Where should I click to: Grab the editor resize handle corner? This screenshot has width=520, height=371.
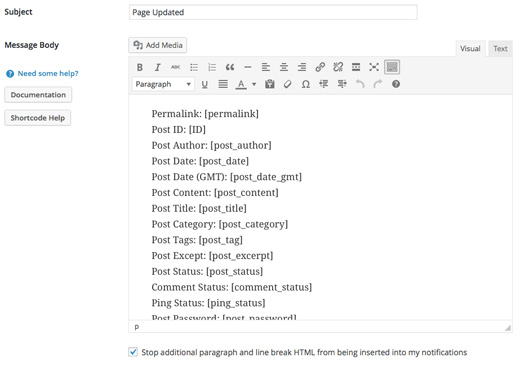pyautogui.click(x=508, y=328)
